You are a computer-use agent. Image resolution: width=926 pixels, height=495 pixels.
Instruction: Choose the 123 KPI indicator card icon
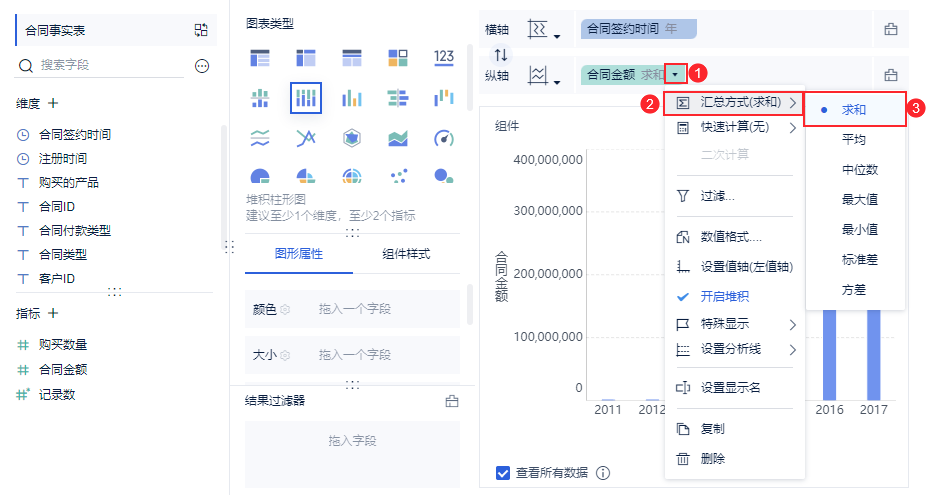[444, 57]
